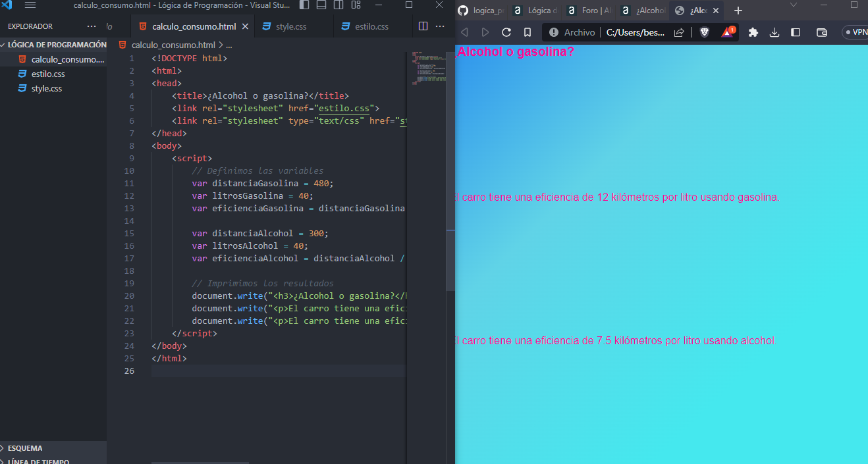
Task: Click the editor vertical scrollbar
Action: point(450,171)
